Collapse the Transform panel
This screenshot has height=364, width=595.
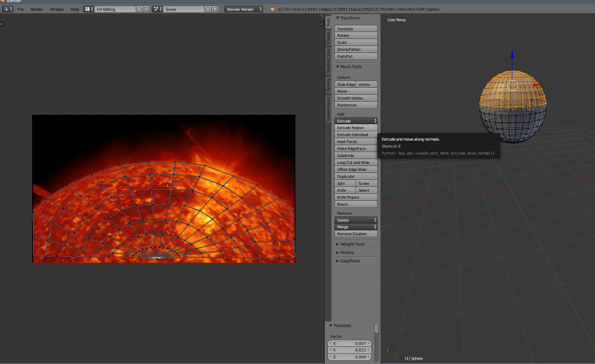click(x=338, y=18)
